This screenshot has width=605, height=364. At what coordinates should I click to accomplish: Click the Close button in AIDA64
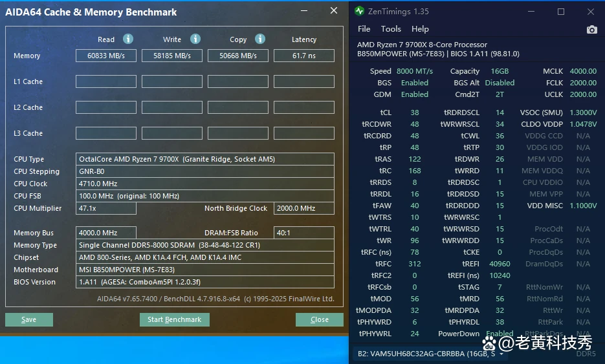[320, 319]
